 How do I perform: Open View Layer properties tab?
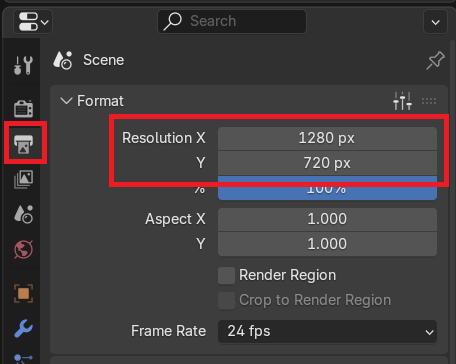[23, 179]
